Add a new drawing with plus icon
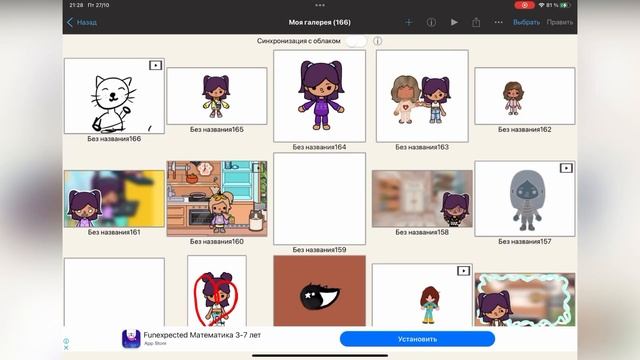 (409, 22)
